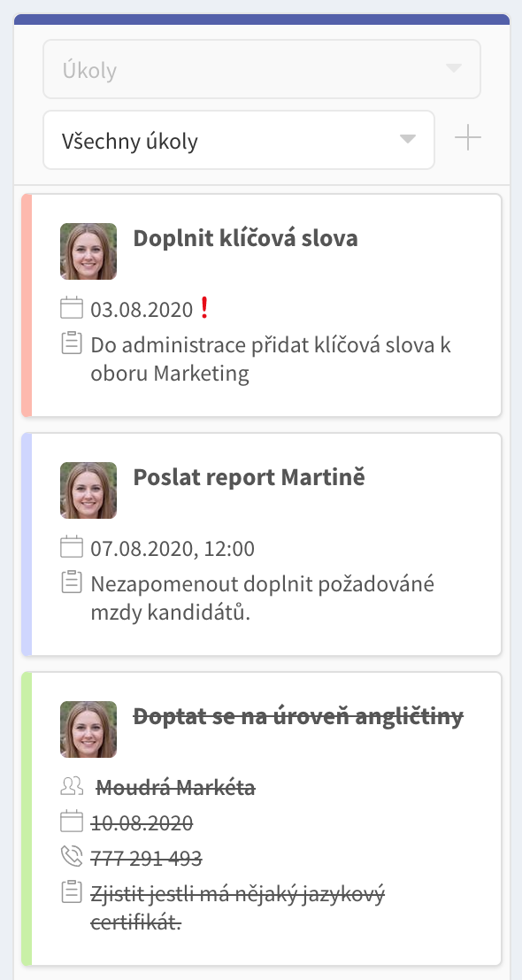Image resolution: width=522 pixels, height=980 pixels.
Task: Click the red overdue exclamation mark
Action: click(x=203, y=308)
